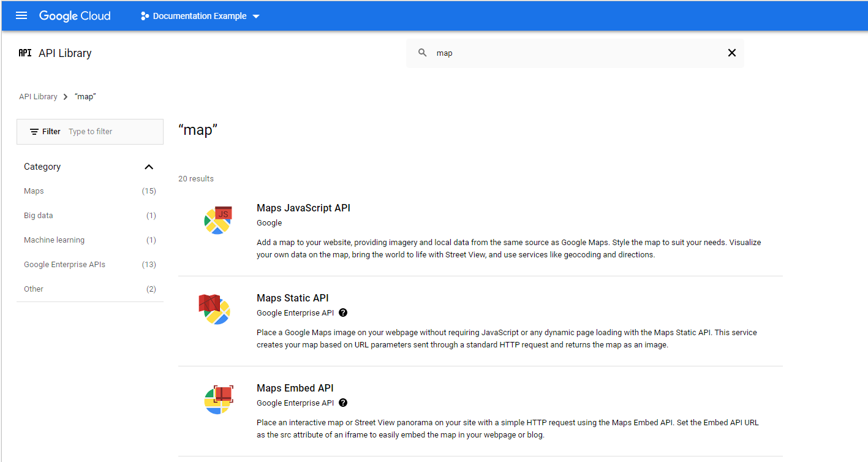This screenshot has width=868, height=462.
Task: Click help icon under Maps Embed API
Action: (x=343, y=403)
